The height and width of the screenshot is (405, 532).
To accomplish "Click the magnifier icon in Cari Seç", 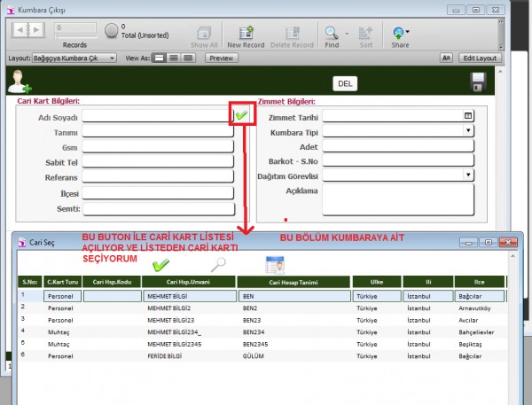I will click(216, 264).
